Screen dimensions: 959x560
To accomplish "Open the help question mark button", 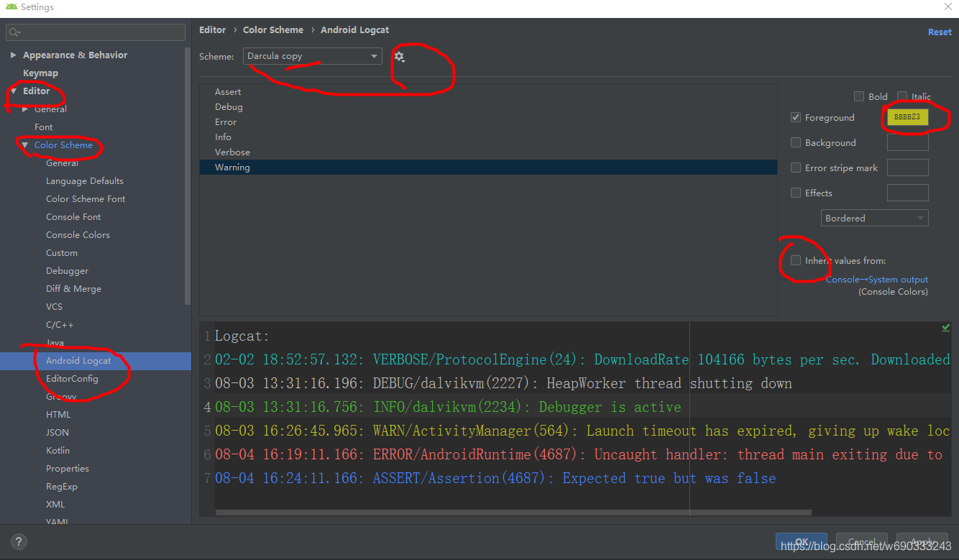I will [19, 542].
